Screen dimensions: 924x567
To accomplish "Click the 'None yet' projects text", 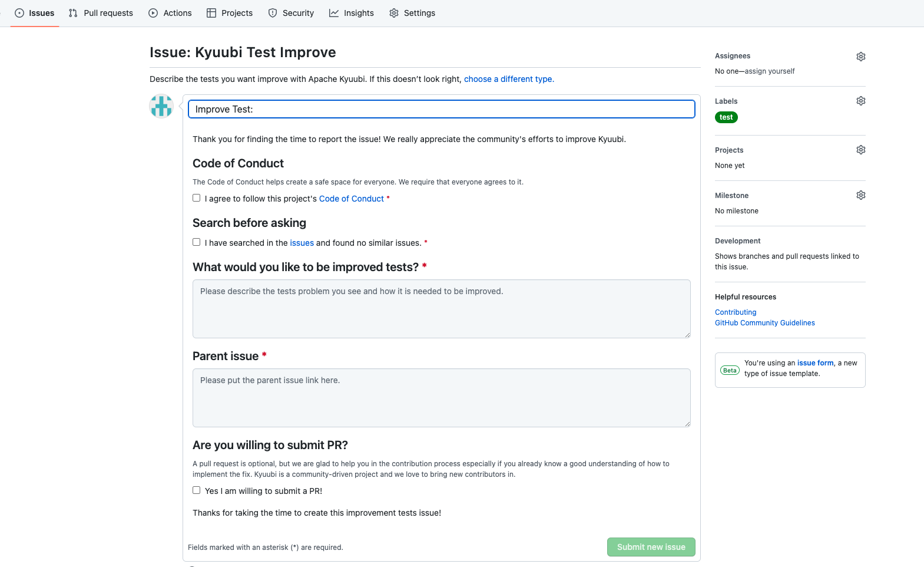I will click(730, 166).
